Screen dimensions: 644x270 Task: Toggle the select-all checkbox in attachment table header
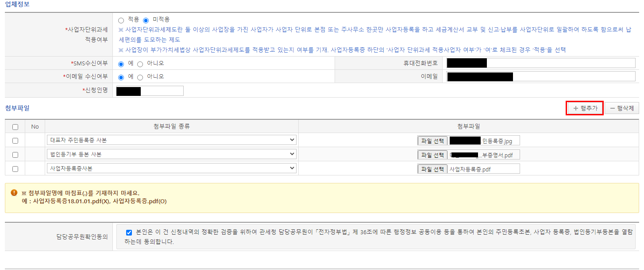(x=15, y=127)
